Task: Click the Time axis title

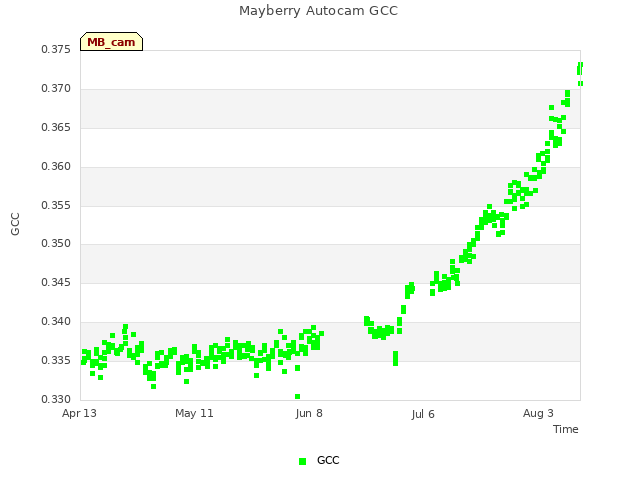Action: point(566,429)
